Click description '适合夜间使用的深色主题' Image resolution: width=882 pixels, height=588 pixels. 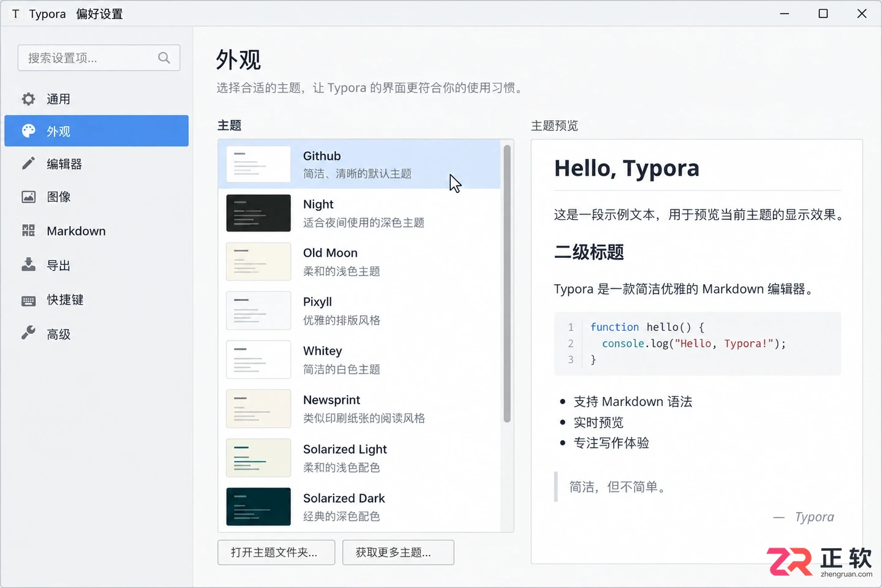(x=364, y=222)
